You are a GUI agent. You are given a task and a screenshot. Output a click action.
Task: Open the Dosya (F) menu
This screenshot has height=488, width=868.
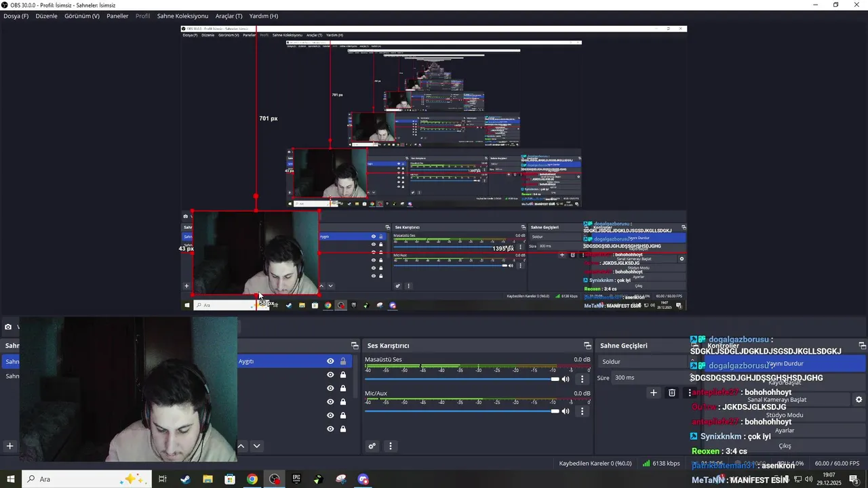[16, 16]
